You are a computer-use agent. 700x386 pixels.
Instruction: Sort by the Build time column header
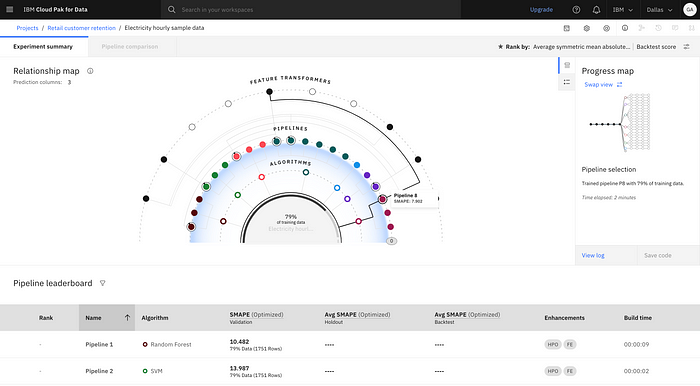(638, 318)
